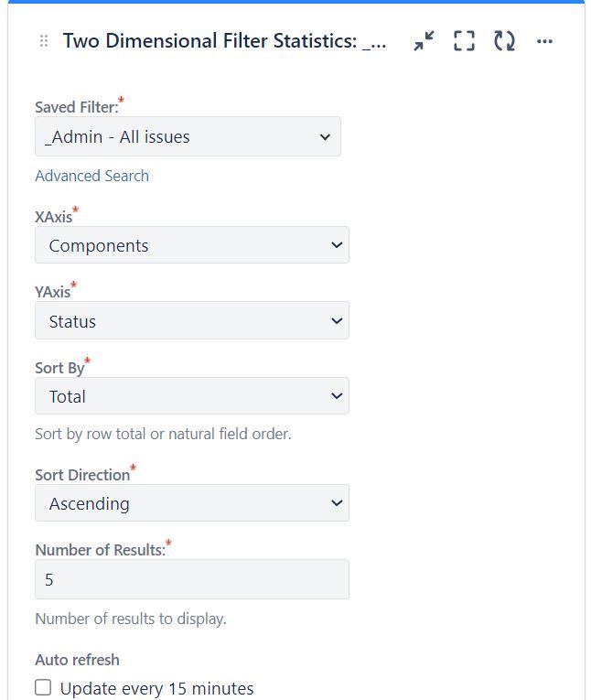Enable the Update every 15 minutes checkbox
591x700 pixels.
(43, 687)
